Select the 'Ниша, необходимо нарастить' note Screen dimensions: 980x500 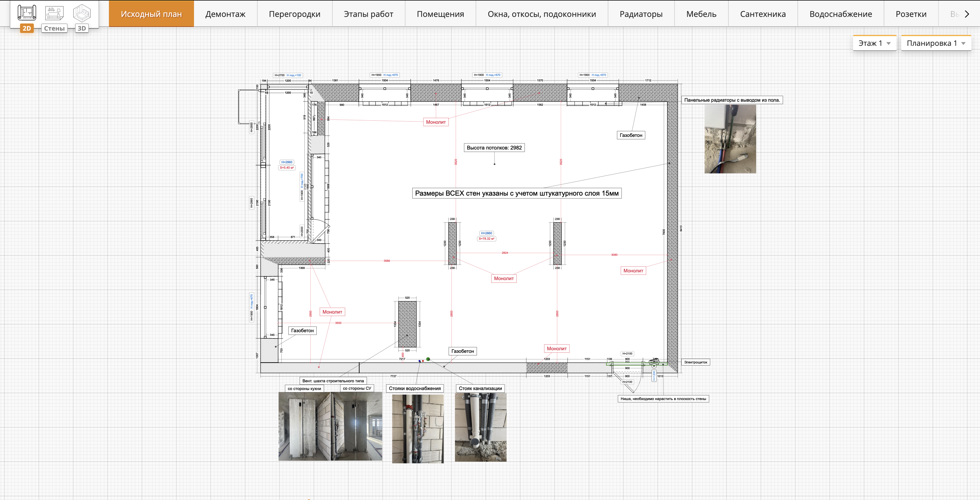663,399
